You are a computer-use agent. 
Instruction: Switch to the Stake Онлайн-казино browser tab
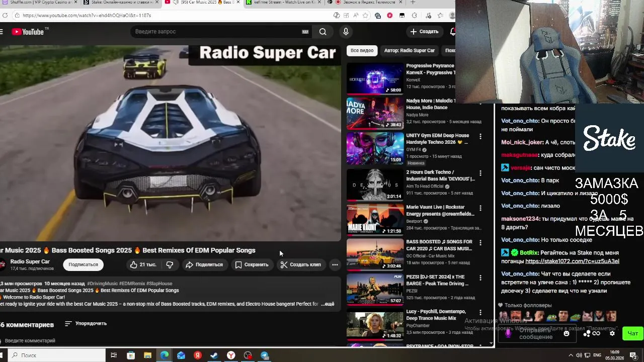[121, 3]
